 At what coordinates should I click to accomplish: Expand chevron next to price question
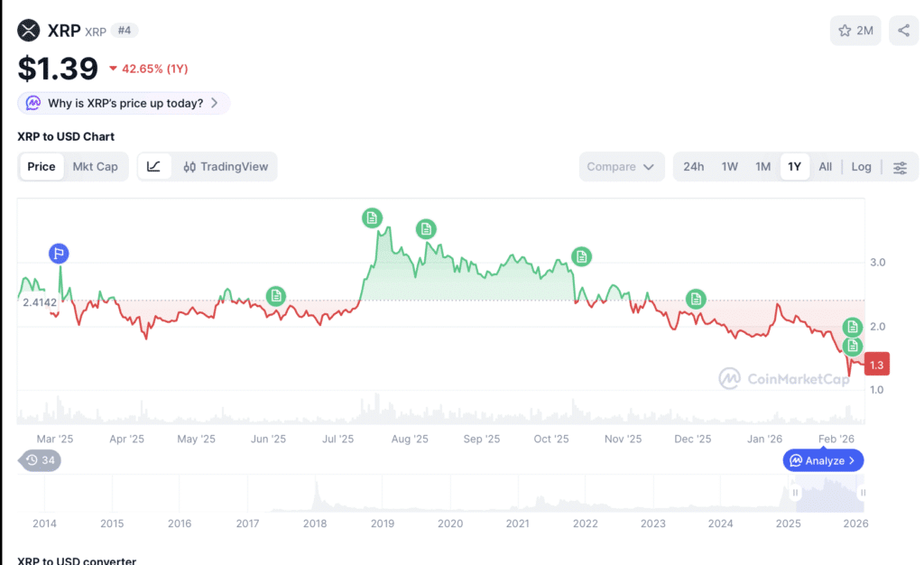click(215, 103)
